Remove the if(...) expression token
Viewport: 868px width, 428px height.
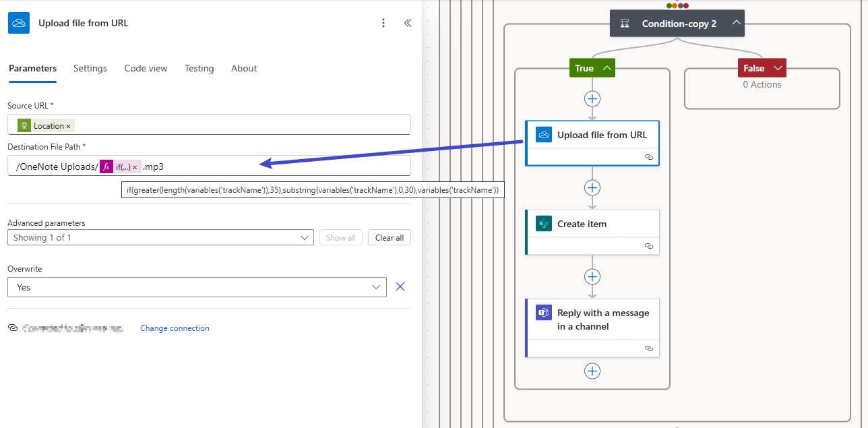[135, 167]
